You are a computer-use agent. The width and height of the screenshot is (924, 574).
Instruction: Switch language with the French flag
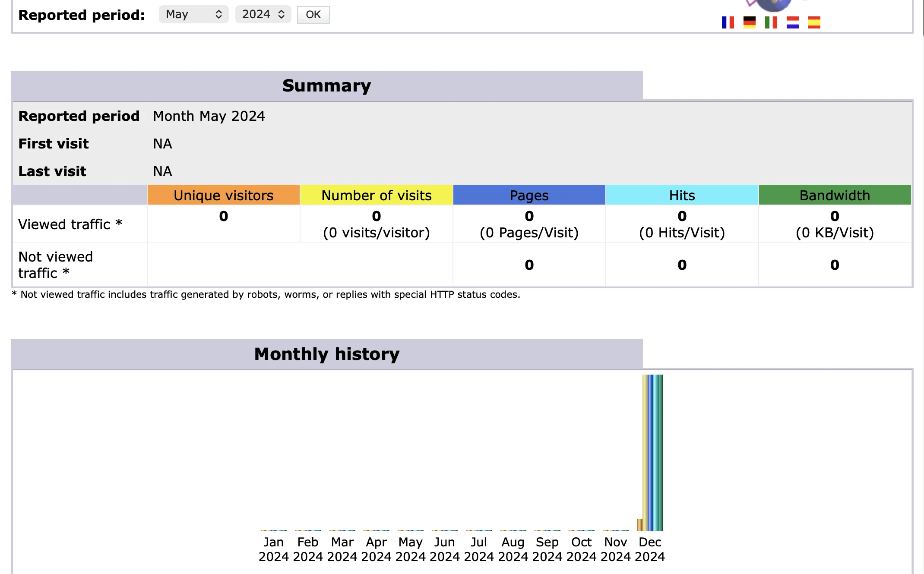pos(728,22)
